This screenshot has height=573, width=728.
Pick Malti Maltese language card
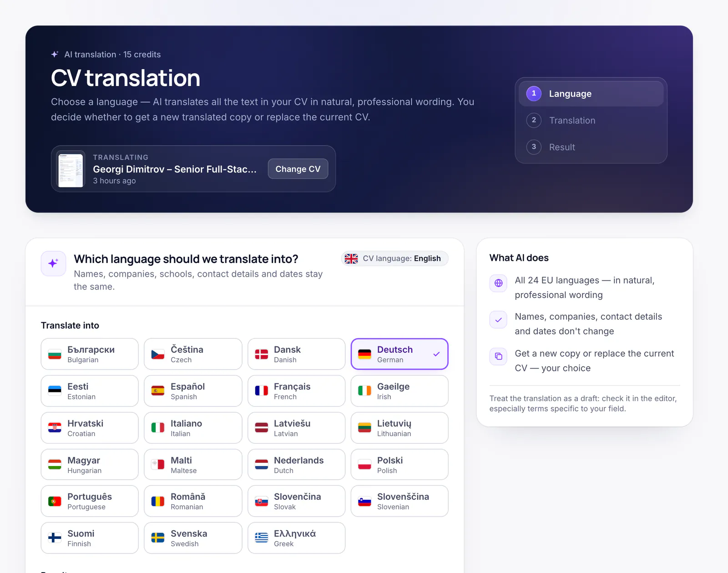tap(193, 465)
